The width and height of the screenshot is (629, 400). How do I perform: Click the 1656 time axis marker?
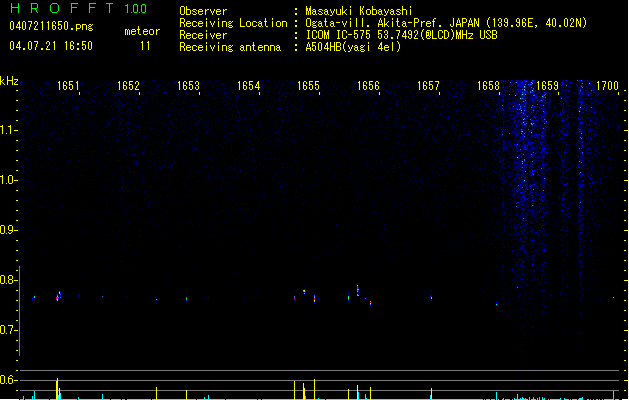pyautogui.click(x=368, y=86)
